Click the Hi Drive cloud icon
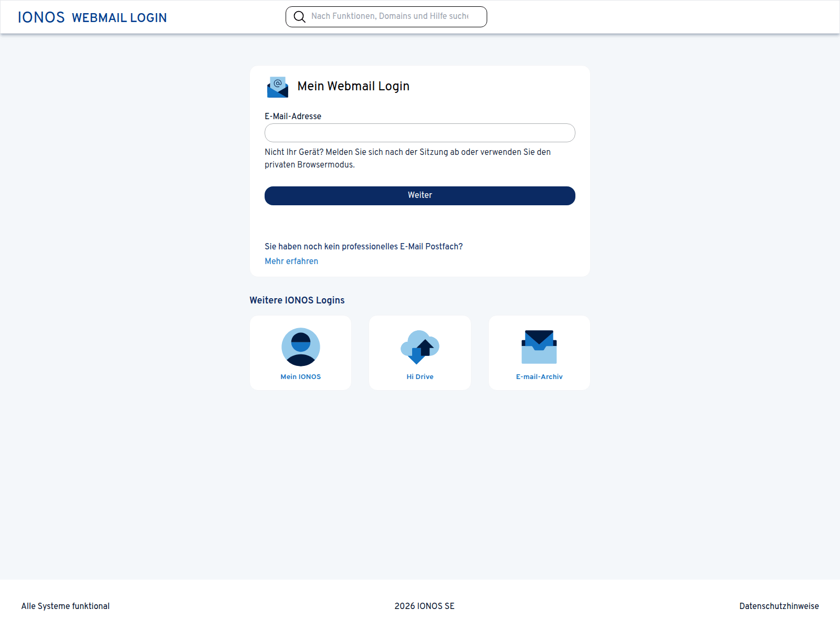Screen dimensions: 840x630 click(420, 347)
